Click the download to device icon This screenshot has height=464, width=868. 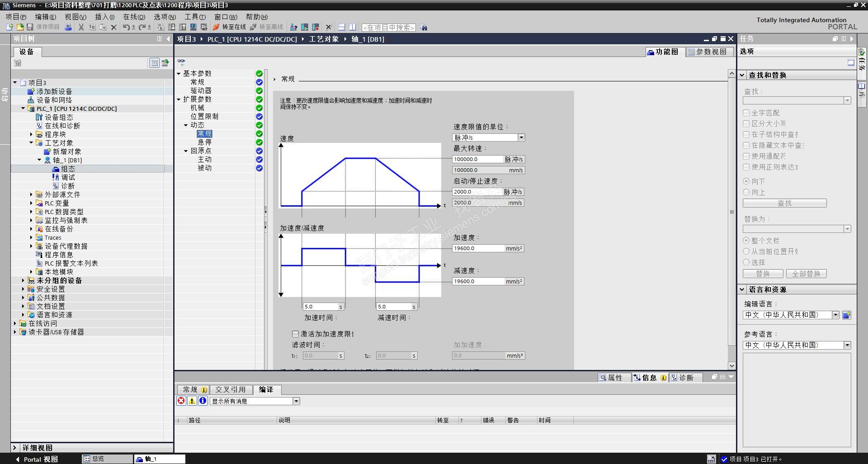pyautogui.click(x=172, y=27)
